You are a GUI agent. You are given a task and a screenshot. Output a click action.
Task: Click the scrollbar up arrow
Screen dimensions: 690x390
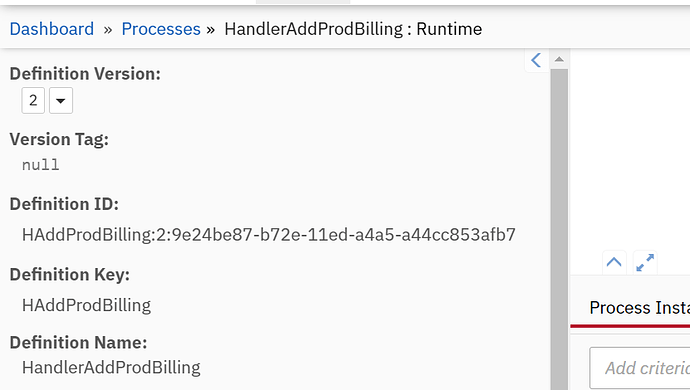point(559,59)
